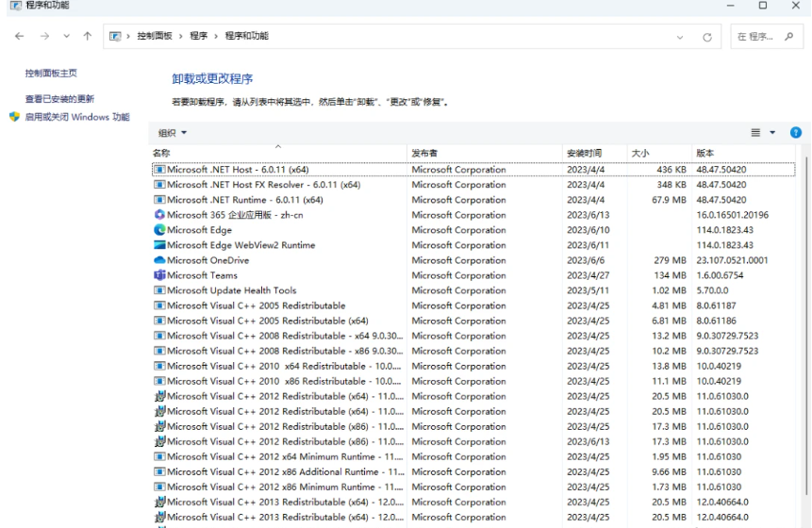Image resolution: width=812 pixels, height=528 pixels.
Task: Click version 1.6.00.6754 cell
Action: pos(720,275)
